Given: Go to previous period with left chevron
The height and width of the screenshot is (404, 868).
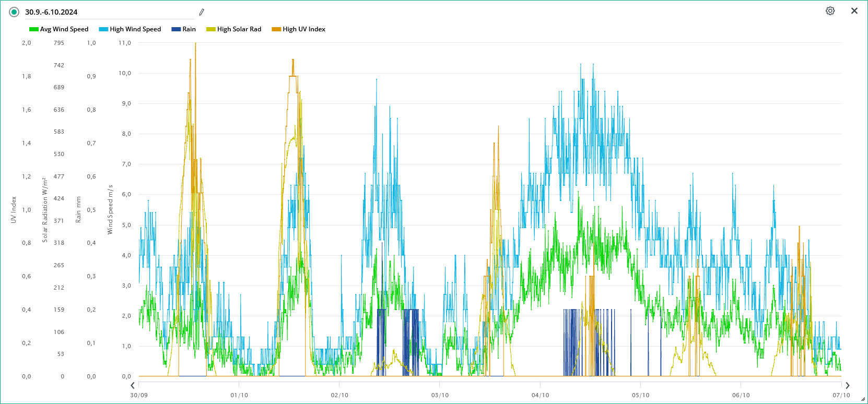Looking at the screenshot, I should [133, 385].
